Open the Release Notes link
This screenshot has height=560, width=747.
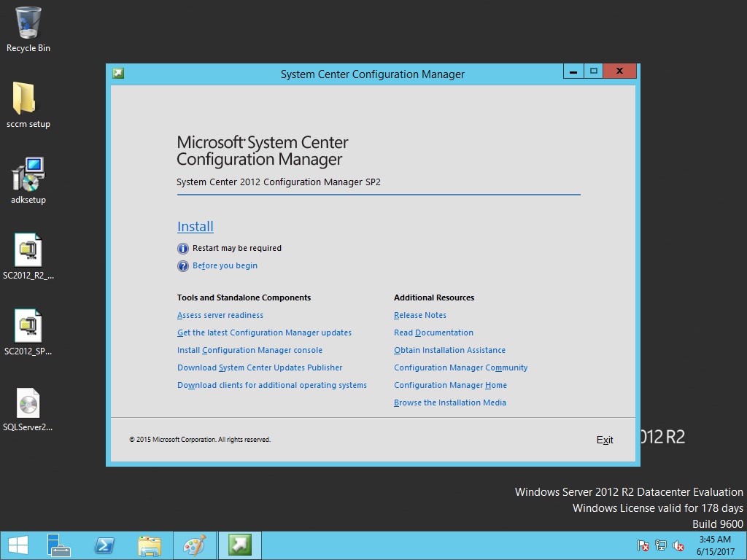coord(420,316)
